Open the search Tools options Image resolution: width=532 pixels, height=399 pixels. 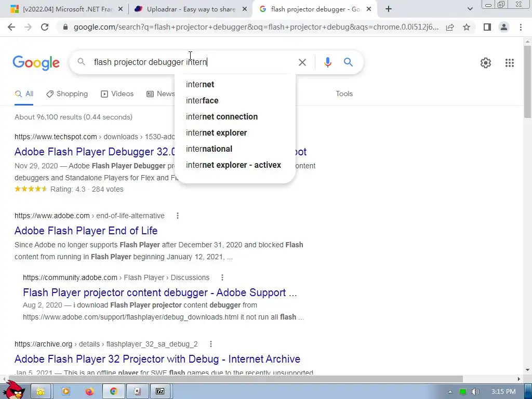pos(344,94)
